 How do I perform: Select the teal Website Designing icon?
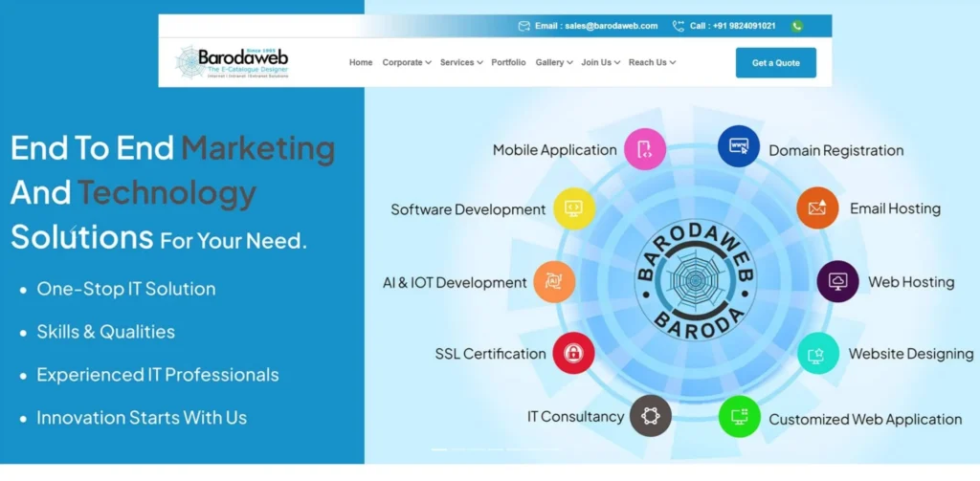[817, 354]
